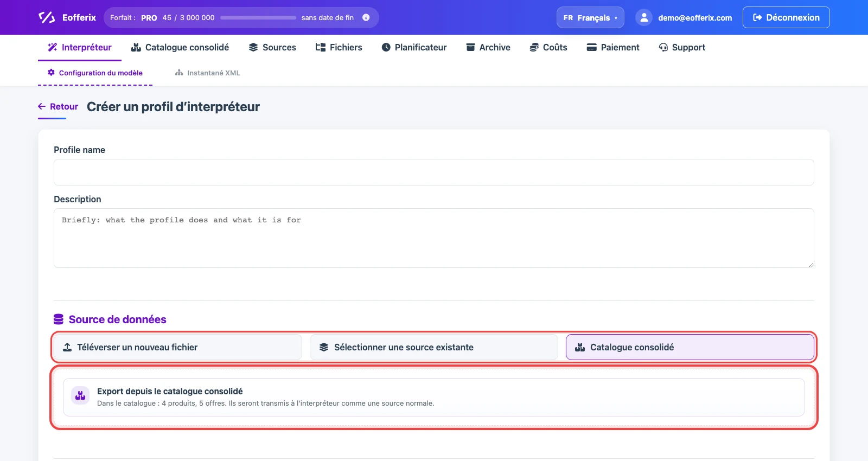
Task: Click the 'sans date de fin' text
Action: (x=328, y=18)
